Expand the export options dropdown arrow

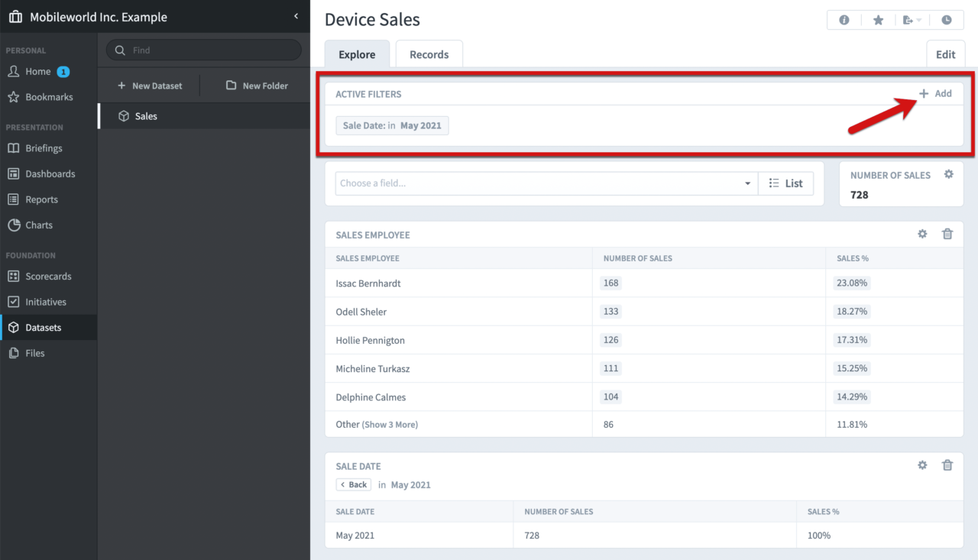tap(919, 19)
